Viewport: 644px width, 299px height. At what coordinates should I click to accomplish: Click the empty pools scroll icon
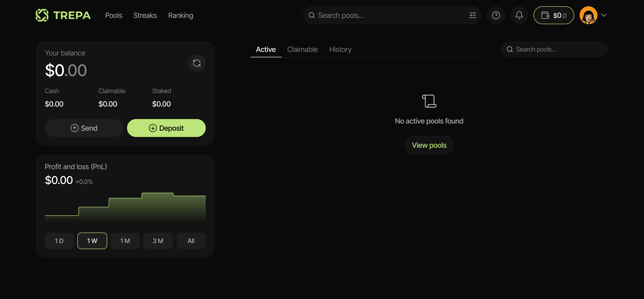pyautogui.click(x=429, y=101)
